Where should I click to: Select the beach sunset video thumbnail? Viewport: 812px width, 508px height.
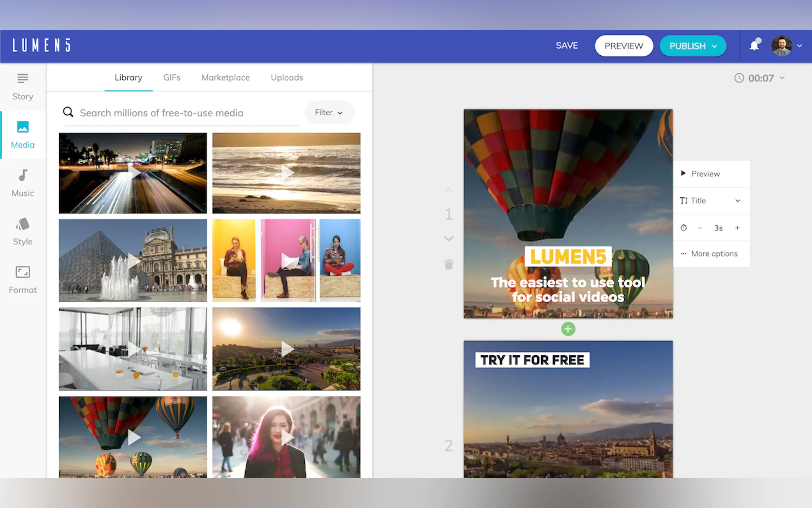pyautogui.click(x=286, y=173)
